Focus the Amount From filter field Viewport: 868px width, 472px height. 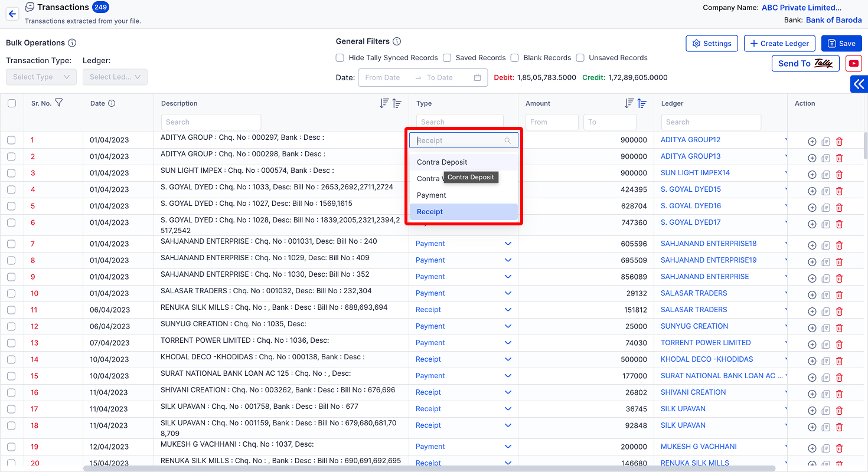point(552,122)
